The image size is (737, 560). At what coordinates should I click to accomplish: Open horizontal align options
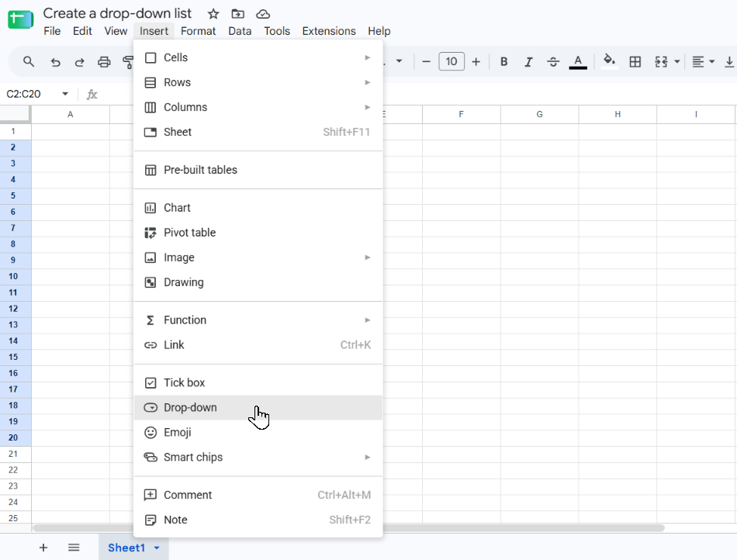tap(698, 61)
